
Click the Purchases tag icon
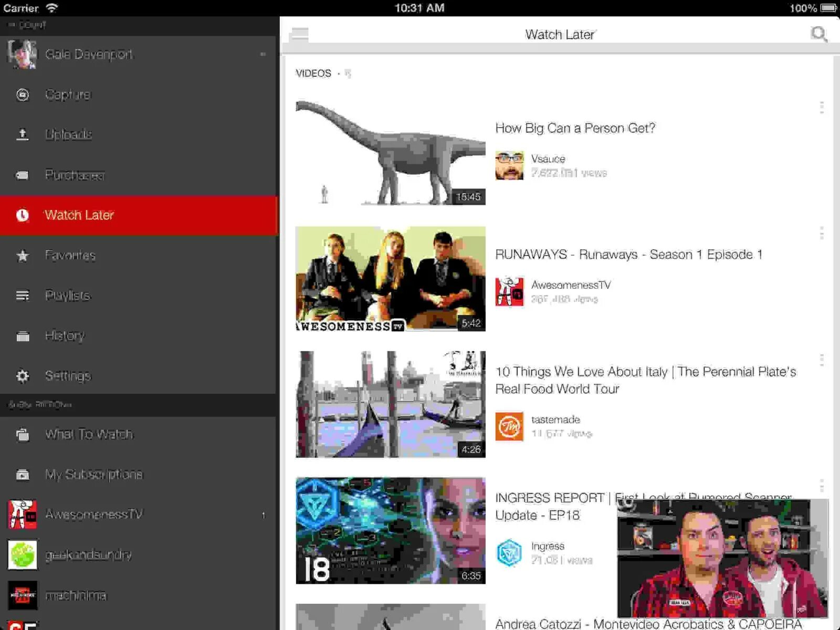(23, 175)
